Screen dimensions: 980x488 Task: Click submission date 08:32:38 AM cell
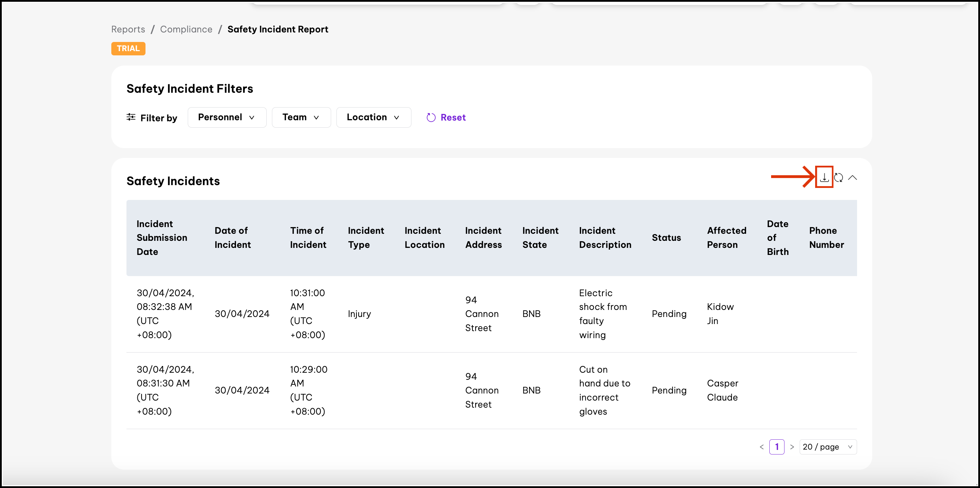coord(165,314)
